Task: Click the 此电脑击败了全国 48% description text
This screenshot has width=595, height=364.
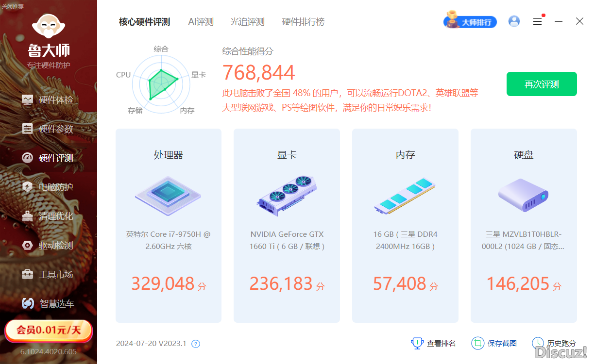Action: click(350, 100)
